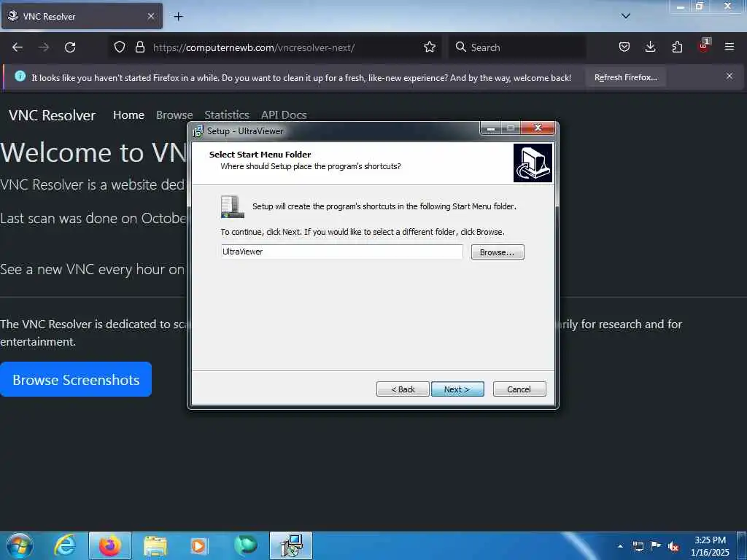Click the URL address bar
The width and height of the screenshot is (747, 560).
276,47
